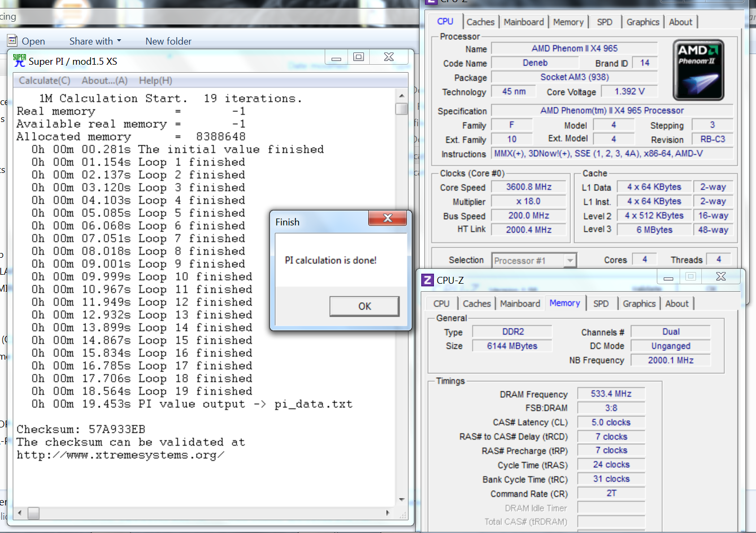Switch to Caches tab in upper CPU-Z window

click(480, 22)
